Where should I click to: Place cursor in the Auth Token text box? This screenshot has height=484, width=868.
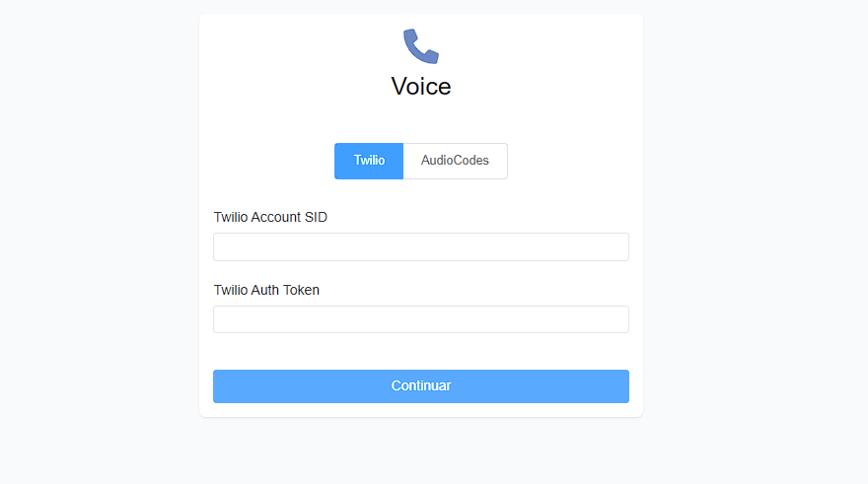click(x=421, y=319)
